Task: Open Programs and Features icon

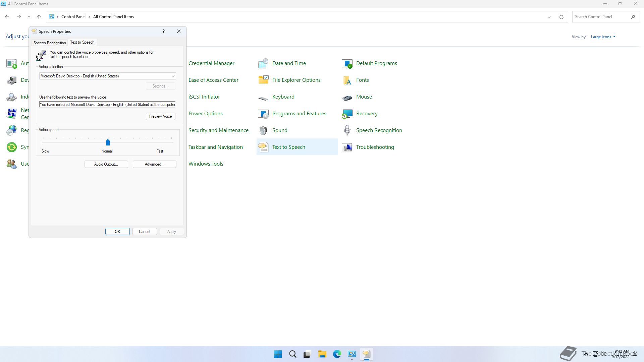Action: click(x=263, y=114)
